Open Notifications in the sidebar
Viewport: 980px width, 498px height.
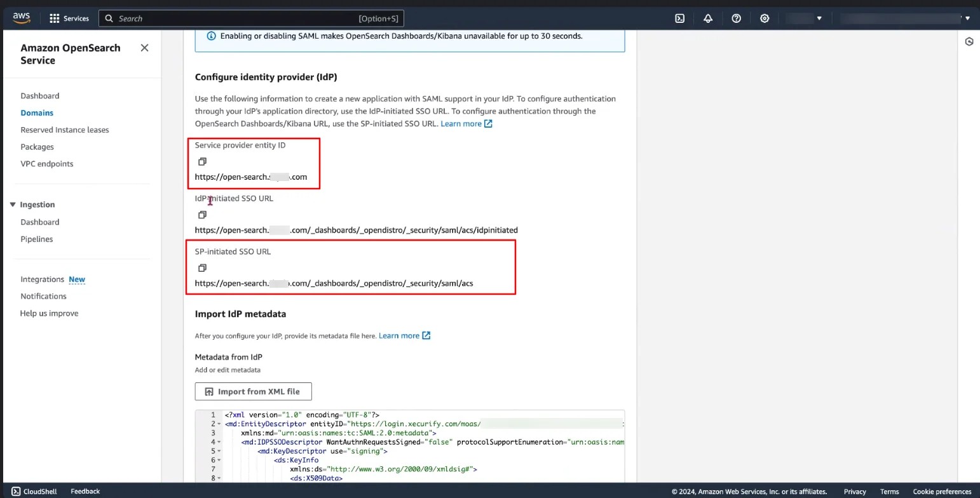click(43, 297)
